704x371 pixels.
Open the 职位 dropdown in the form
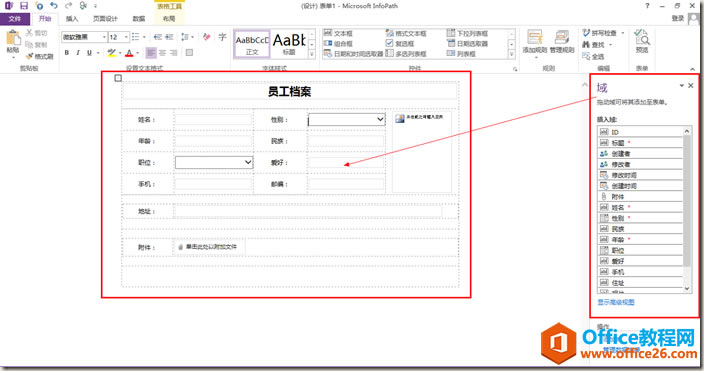point(248,162)
